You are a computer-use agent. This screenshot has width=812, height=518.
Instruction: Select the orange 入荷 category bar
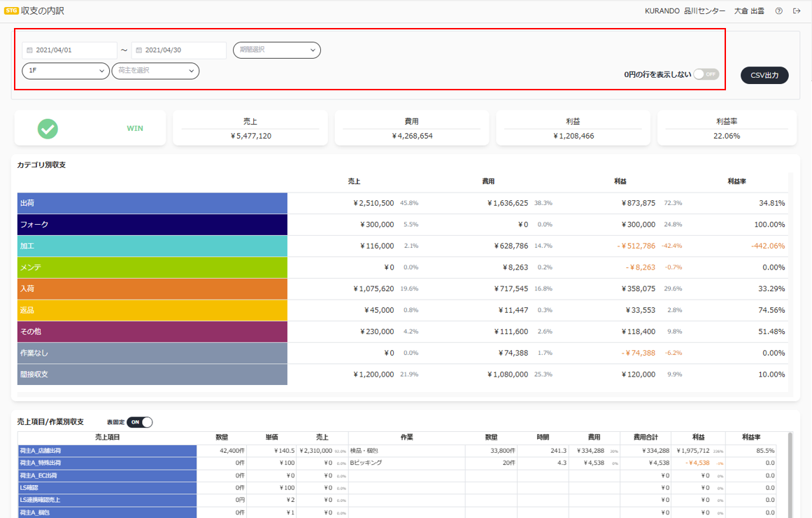click(152, 289)
